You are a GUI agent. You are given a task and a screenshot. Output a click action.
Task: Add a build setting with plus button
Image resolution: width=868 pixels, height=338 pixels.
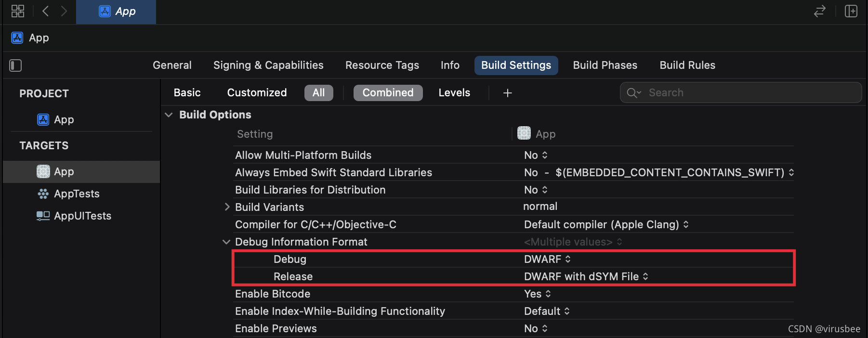pos(507,93)
